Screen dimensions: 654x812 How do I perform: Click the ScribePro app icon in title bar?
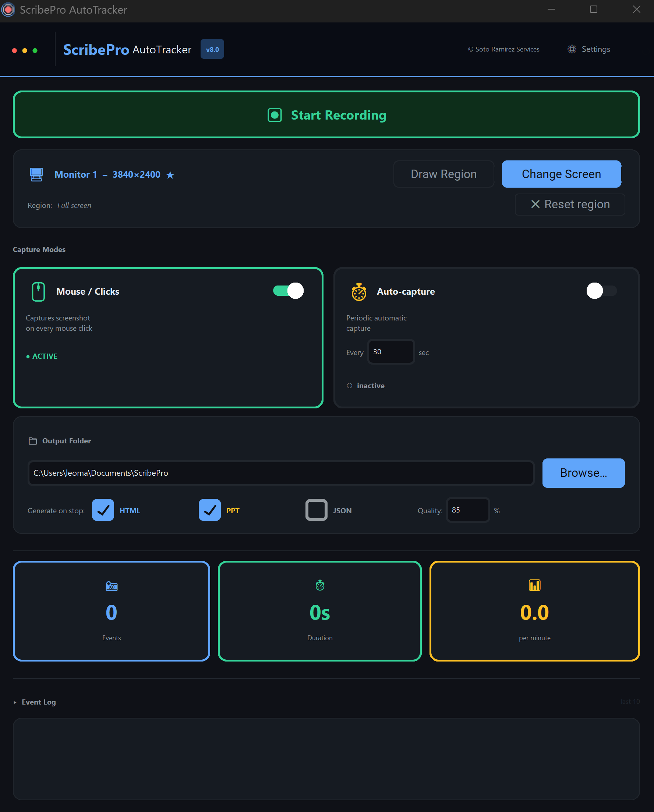pyautogui.click(x=8, y=10)
